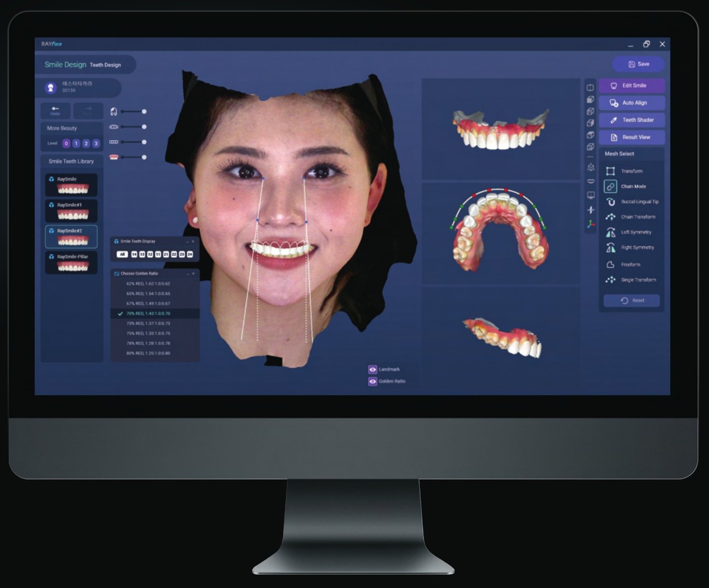Close the Choose Golden Ratio panel

tap(193, 274)
